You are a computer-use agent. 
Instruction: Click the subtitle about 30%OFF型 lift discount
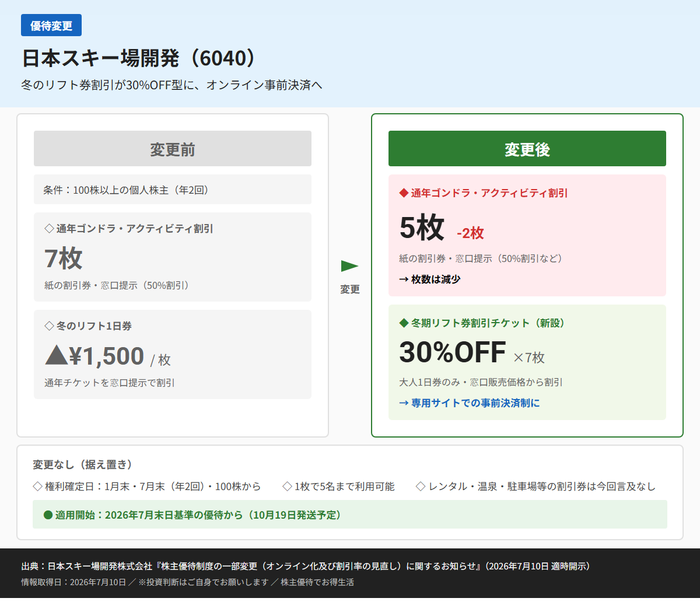tap(171, 85)
